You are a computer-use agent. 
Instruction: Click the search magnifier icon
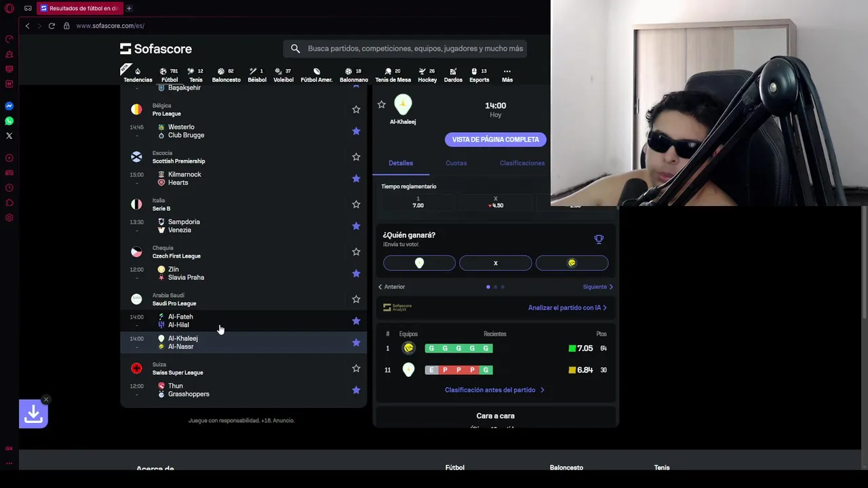[296, 49]
